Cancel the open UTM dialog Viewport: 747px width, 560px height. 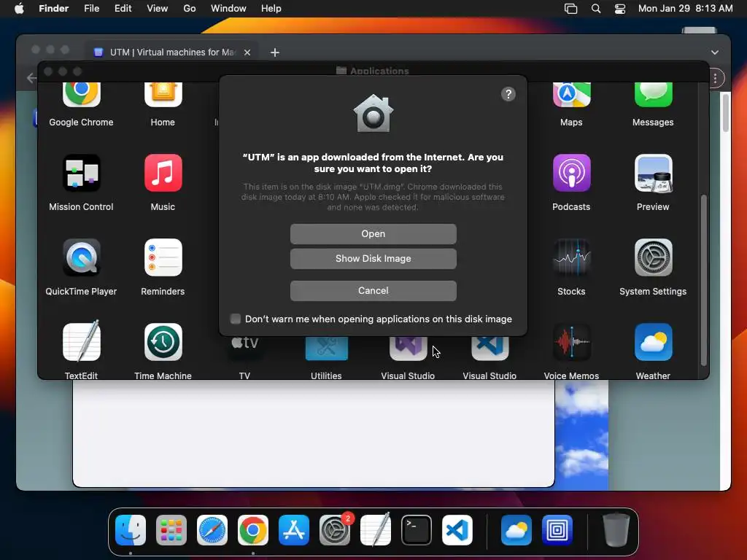pyautogui.click(x=373, y=290)
